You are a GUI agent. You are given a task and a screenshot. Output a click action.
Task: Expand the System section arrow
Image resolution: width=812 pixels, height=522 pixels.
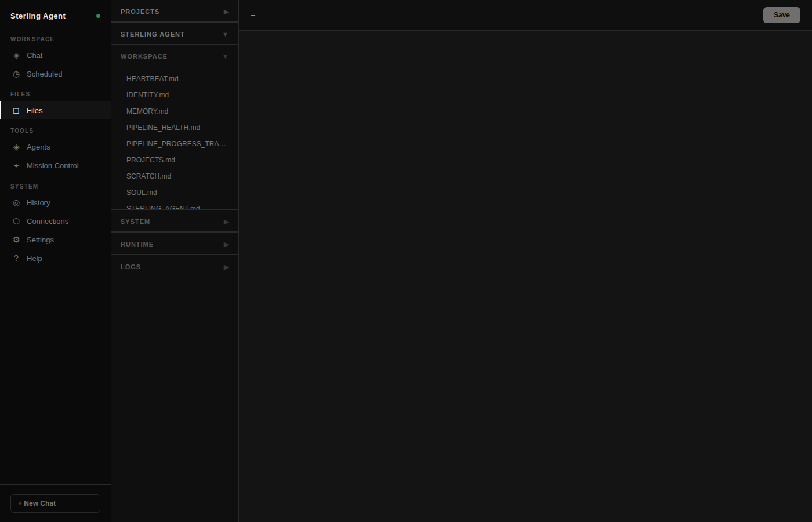tap(226, 222)
